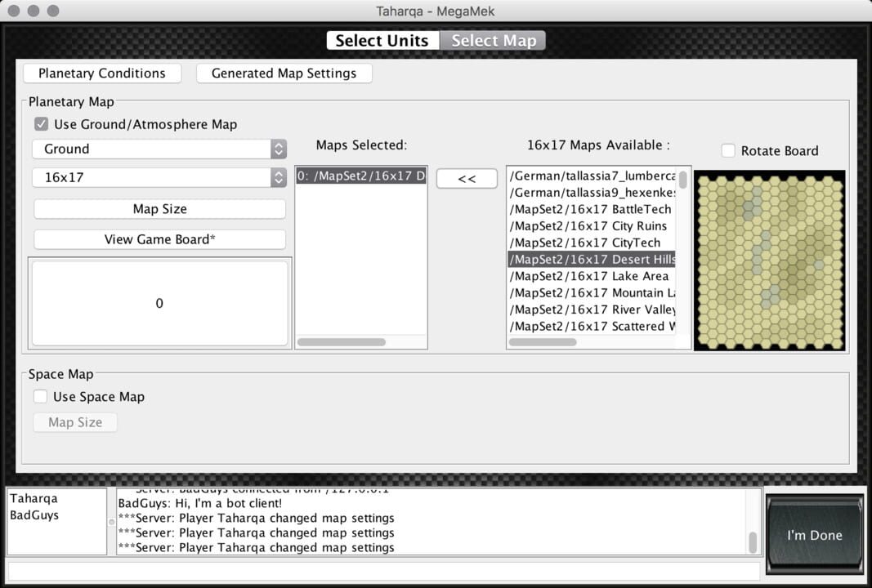Open the View Game Board preview
Viewport: 872px width, 588px height.
click(x=159, y=238)
